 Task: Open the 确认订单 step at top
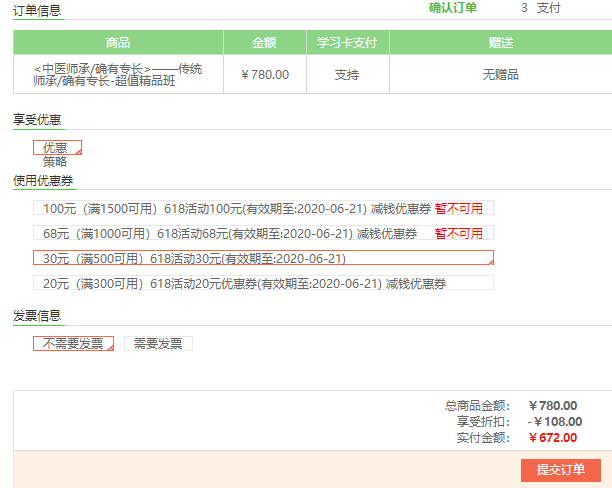coord(453,8)
